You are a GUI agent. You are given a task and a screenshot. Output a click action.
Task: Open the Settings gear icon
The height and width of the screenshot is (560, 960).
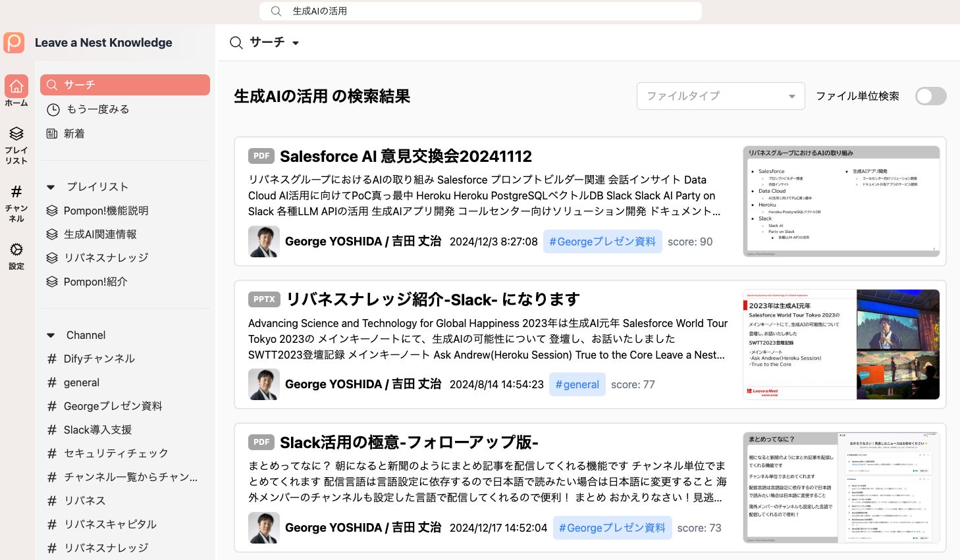16,249
